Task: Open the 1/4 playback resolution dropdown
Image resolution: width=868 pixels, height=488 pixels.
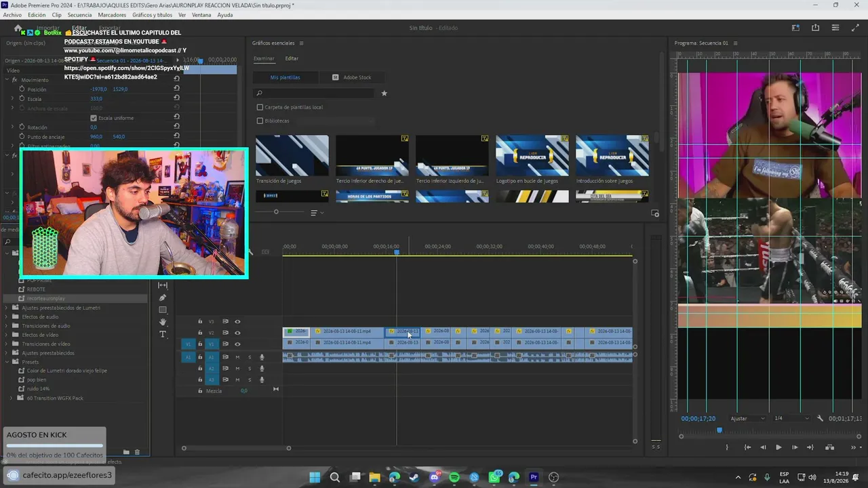Action: pyautogui.click(x=791, y=418)
